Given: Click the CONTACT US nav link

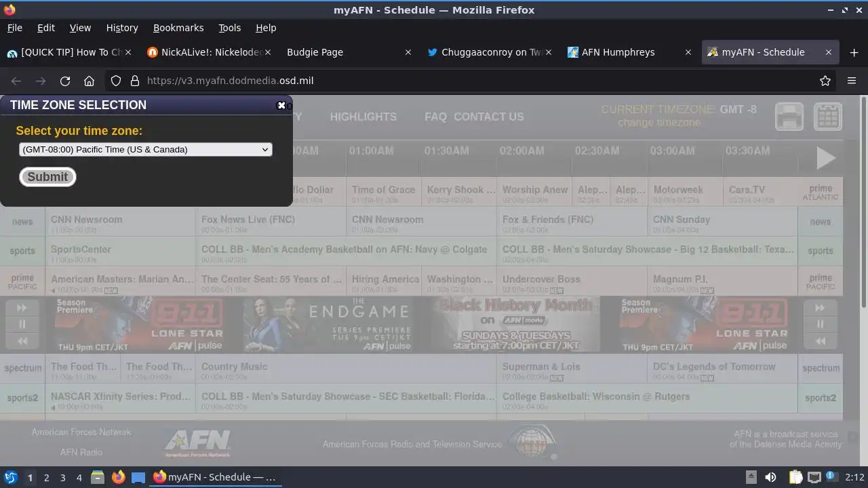Looking at the screenshot, I should (488, 117).
